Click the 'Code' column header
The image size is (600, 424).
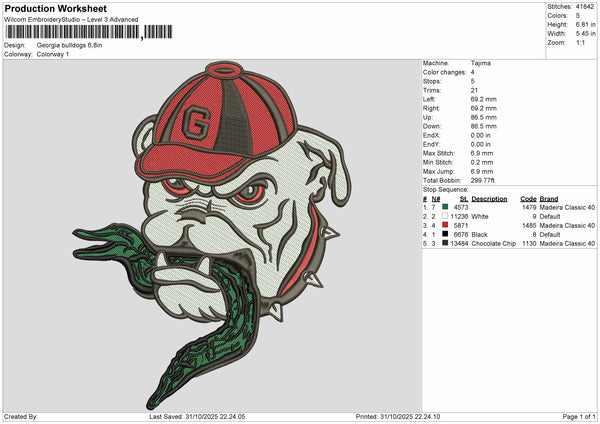(x=528, y=199)
